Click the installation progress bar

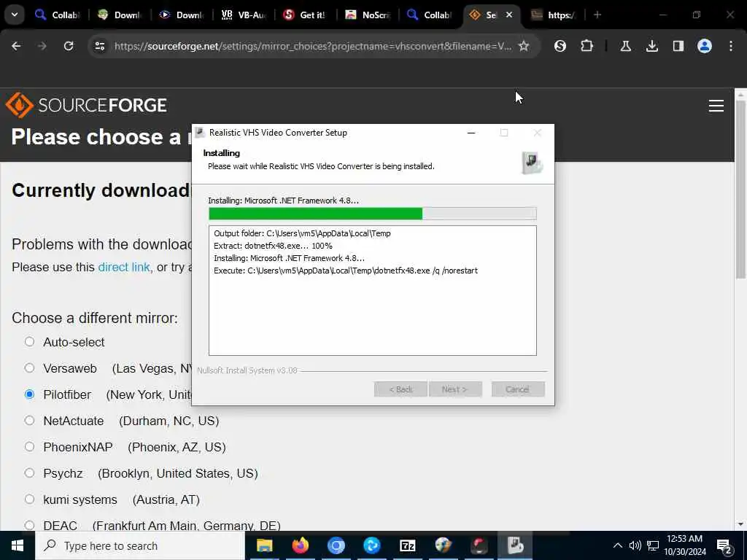pos(373,214)
